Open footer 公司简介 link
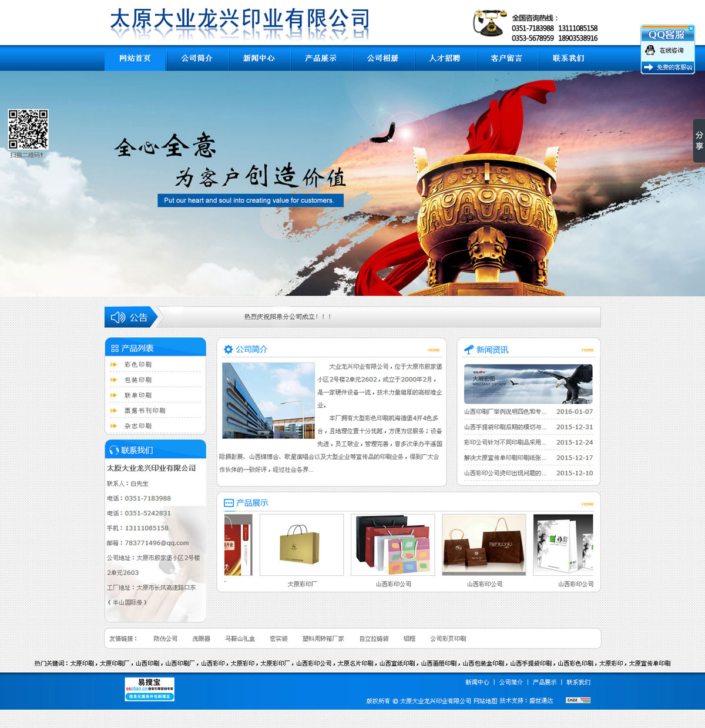This screenshot has width=705, height=728. [511, 682]
